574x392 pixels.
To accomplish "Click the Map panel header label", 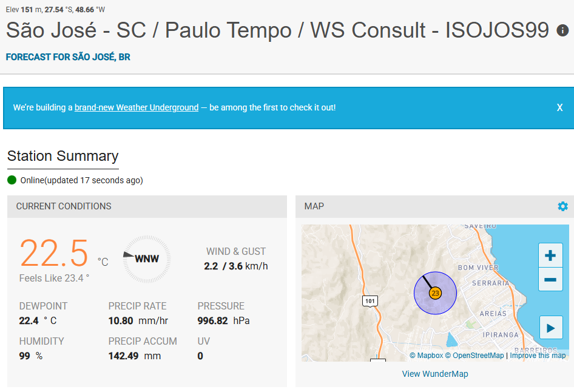I will 314,206.
